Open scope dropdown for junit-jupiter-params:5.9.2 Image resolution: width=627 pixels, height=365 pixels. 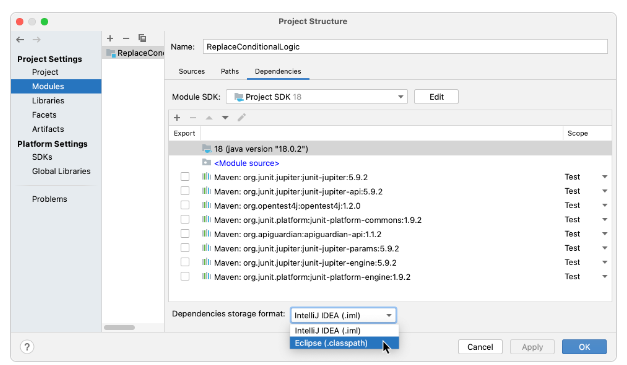[605, 248]
